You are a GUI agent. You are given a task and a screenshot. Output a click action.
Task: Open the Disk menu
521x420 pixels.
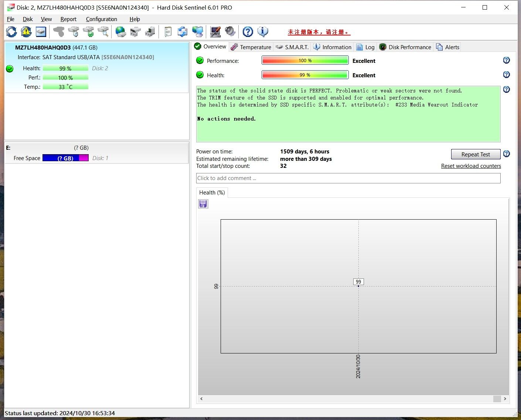coord(28,19)
